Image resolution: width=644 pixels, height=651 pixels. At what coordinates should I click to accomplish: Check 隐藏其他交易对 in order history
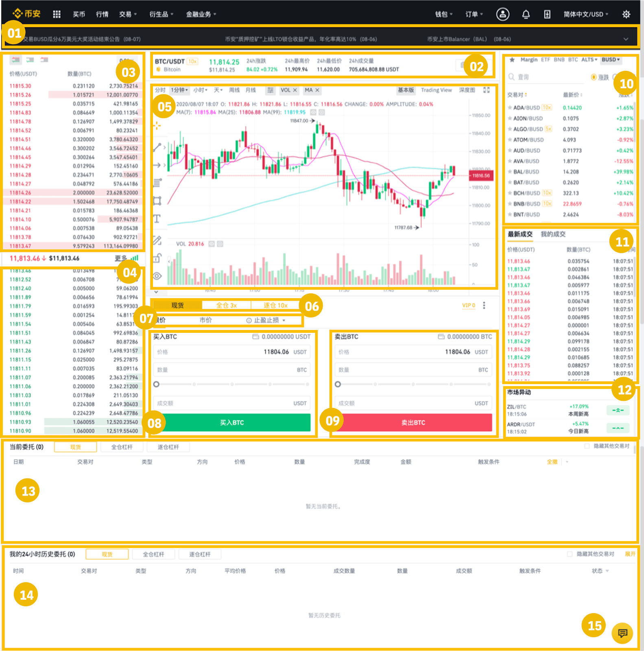(x=570, y=554)
